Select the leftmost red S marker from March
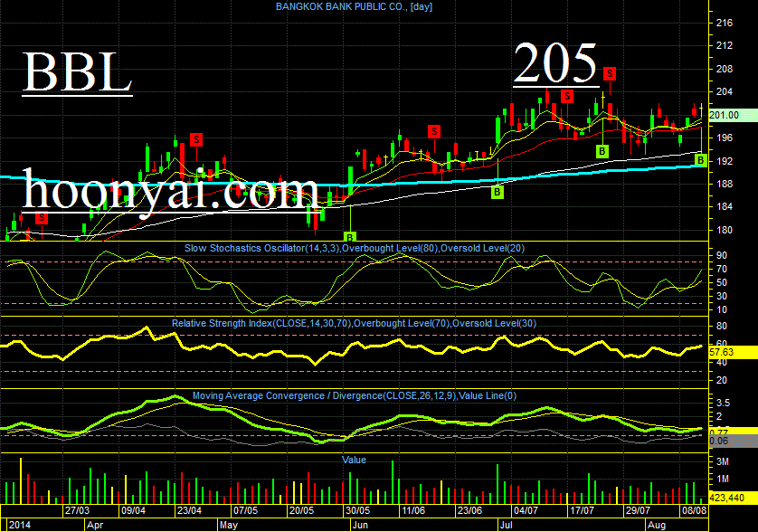Screen dimensions: 758x532 point(42,218)
